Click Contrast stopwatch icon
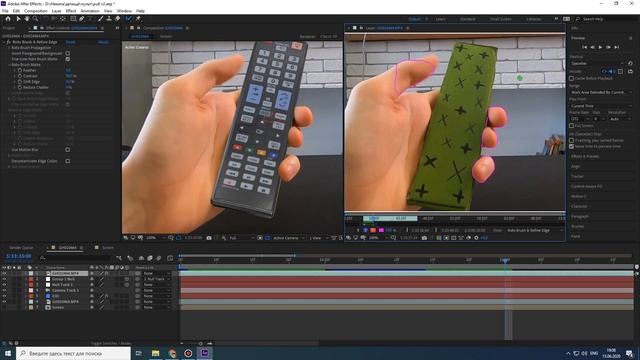This screenshot has height=360, width=640. click(x=20, y=76)
